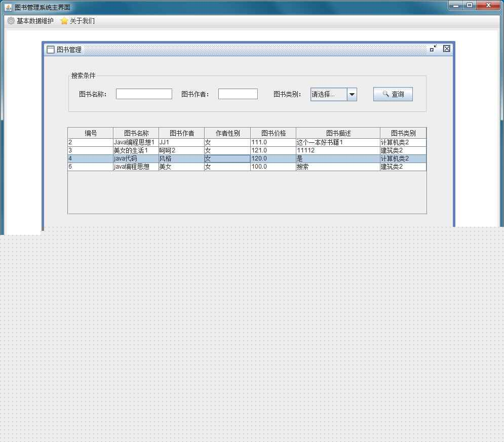The image size is (504, 442).
Task: Open the 基本数据维护 menu
Action: (x=30, y=21)
